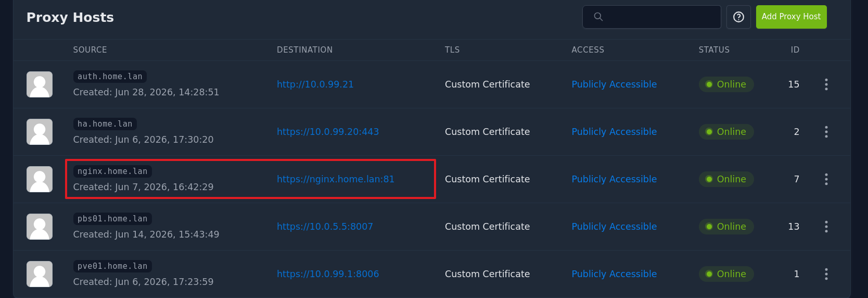Click the avatar icon for pve01.home.lan
The height and width of the screenshot is (298, 868).
[x=40, y=274]
